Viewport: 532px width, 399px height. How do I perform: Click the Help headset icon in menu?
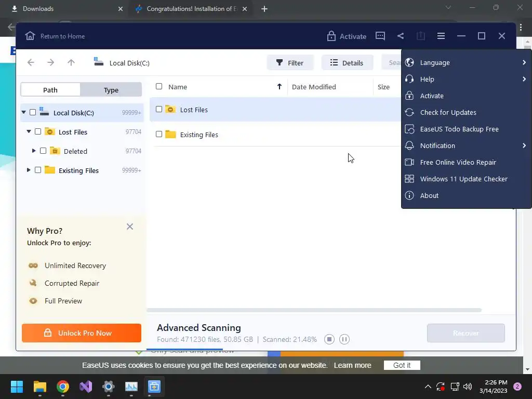tap(409, 79)
